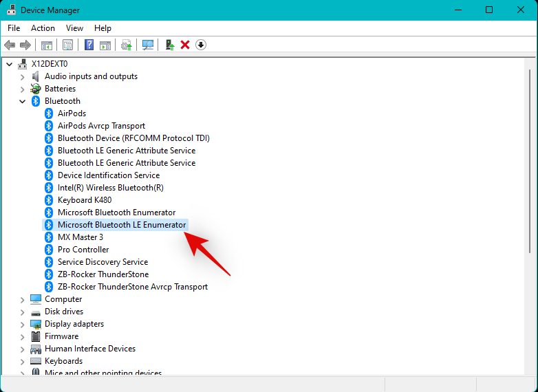Screen dimensions: 538x392
Task: Expand the Audio inputs and outputs chevron
Action: pyautogui.click(x=22, y=77)
